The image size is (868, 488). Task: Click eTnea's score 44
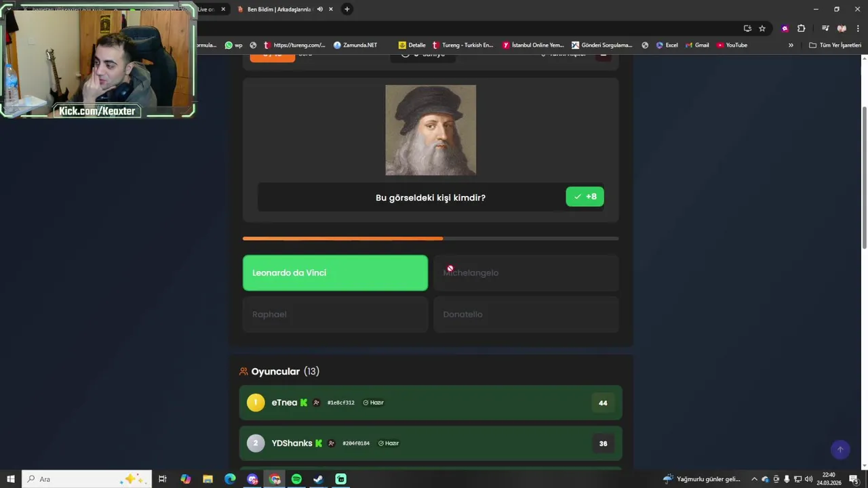(x=603, y=403)
